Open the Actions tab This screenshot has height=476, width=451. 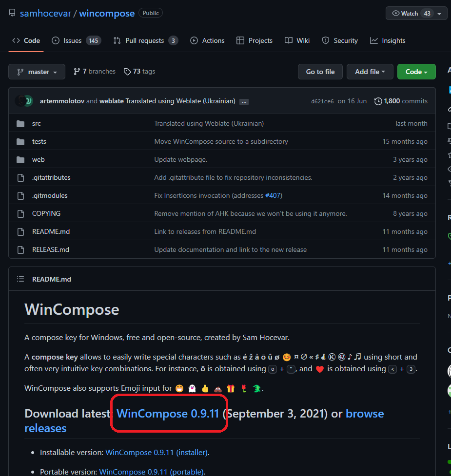pos(207,40)
